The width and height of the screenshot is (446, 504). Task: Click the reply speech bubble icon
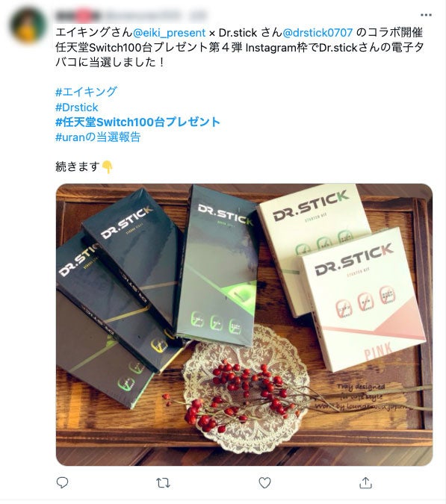click(x=62, y=482)
